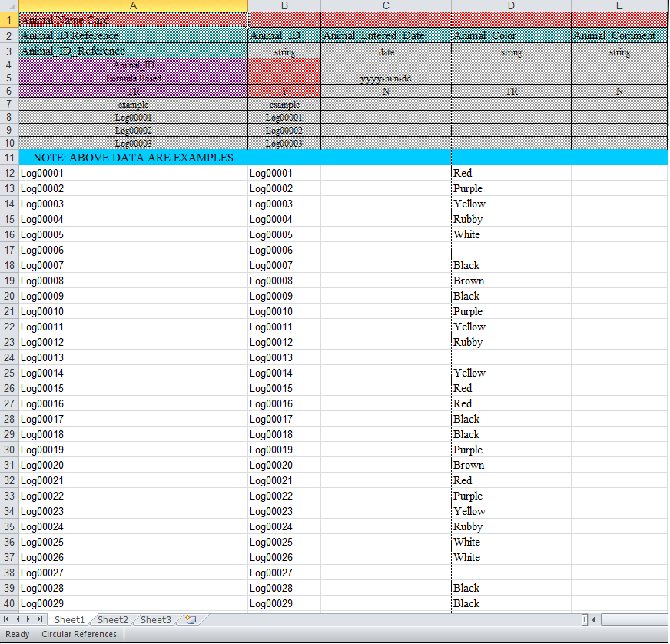Click 'Log00003' example cell in row 10 column B
This screenshot has width=670, height=644.
pos(284,144)
